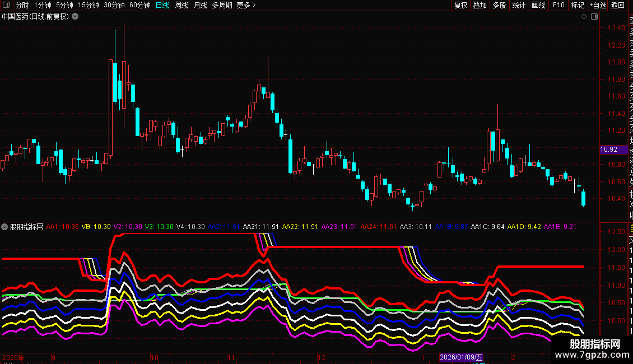The height and width of the screenshot is (364, 633).
Task: Click the AA24: 11.51 indicator value
Action: coord(378,227)
